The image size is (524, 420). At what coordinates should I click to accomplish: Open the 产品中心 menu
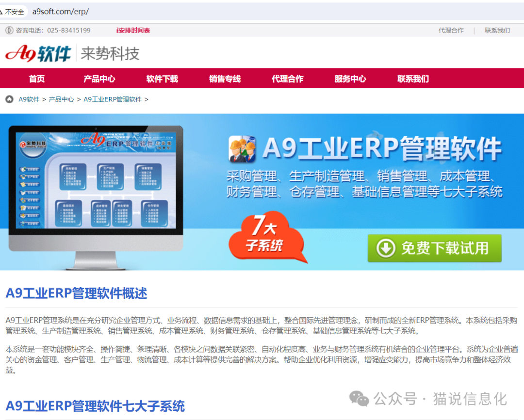point(99,79)
